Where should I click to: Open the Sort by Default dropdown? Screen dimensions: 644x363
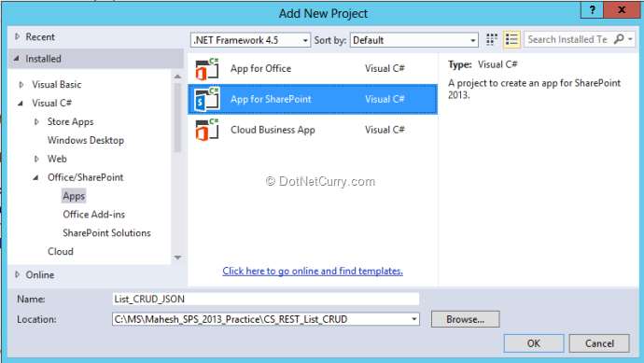(x=414, y=40)
